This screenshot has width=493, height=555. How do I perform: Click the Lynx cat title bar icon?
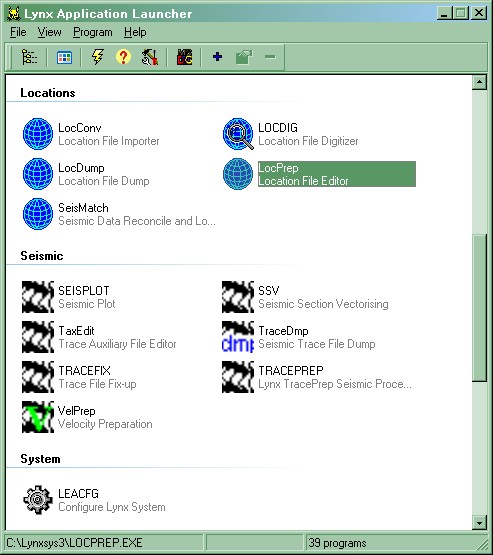[x=14, y=13]
